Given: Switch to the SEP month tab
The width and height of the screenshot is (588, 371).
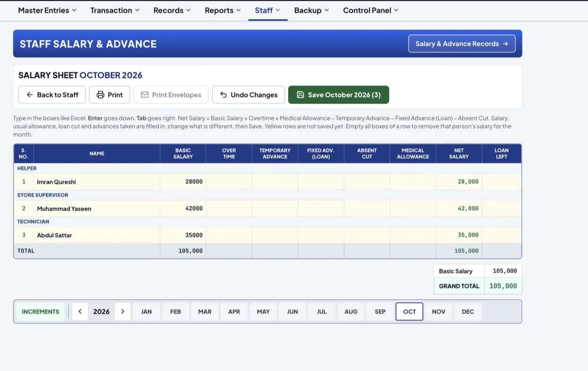Looking at the screenshot, I should tap(380, 311).
